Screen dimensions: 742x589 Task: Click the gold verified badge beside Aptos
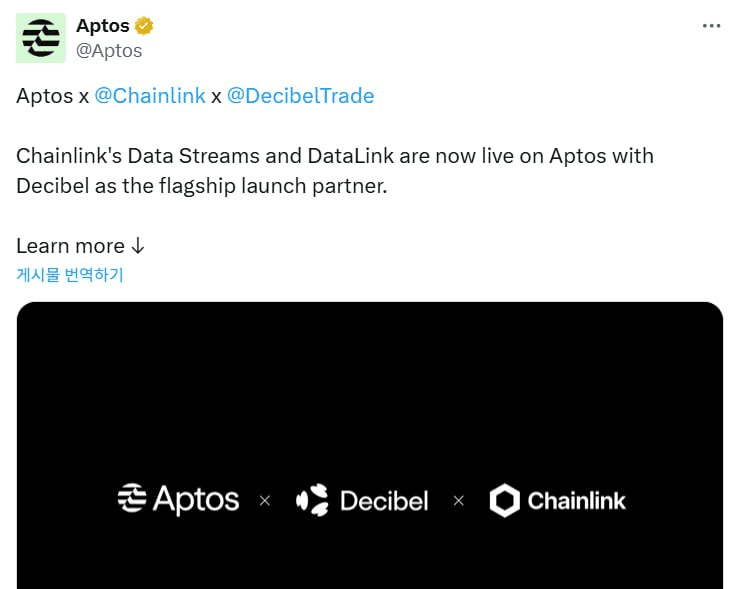pos(144,26)
